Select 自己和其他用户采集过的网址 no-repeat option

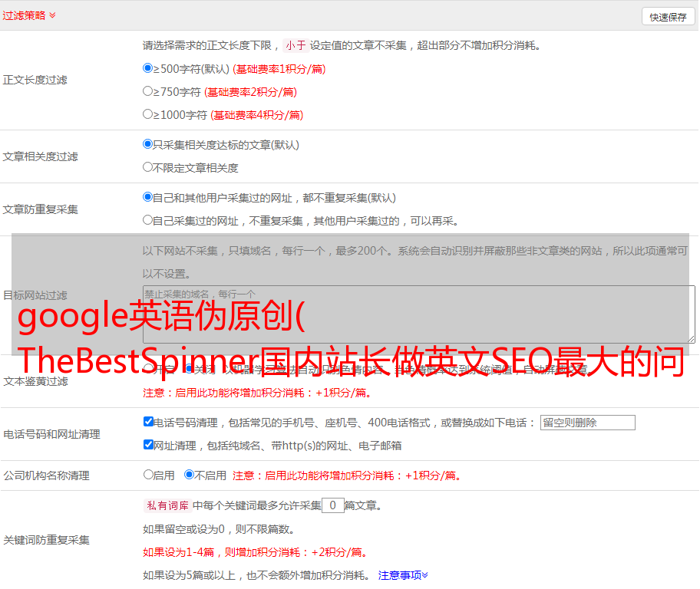[147, 197]
